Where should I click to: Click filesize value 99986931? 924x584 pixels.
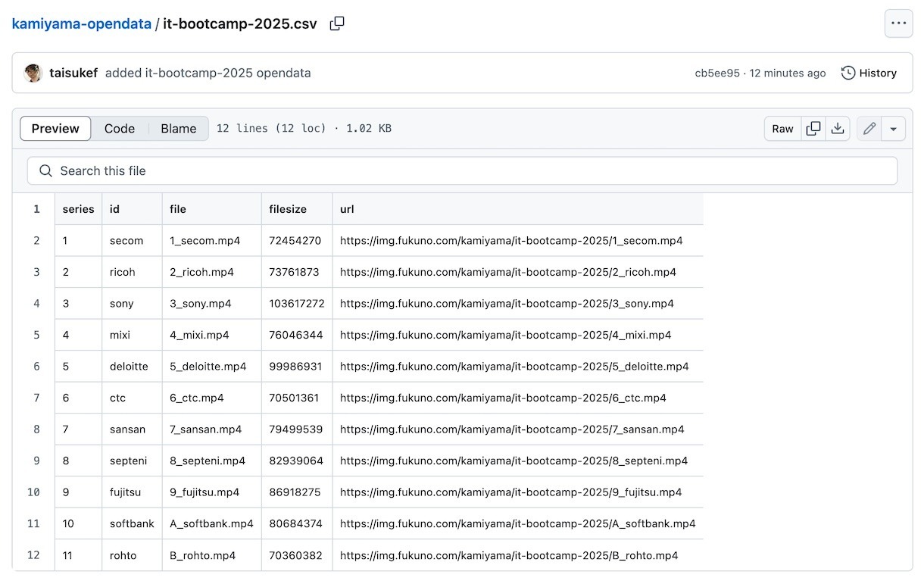pos(295,367)
